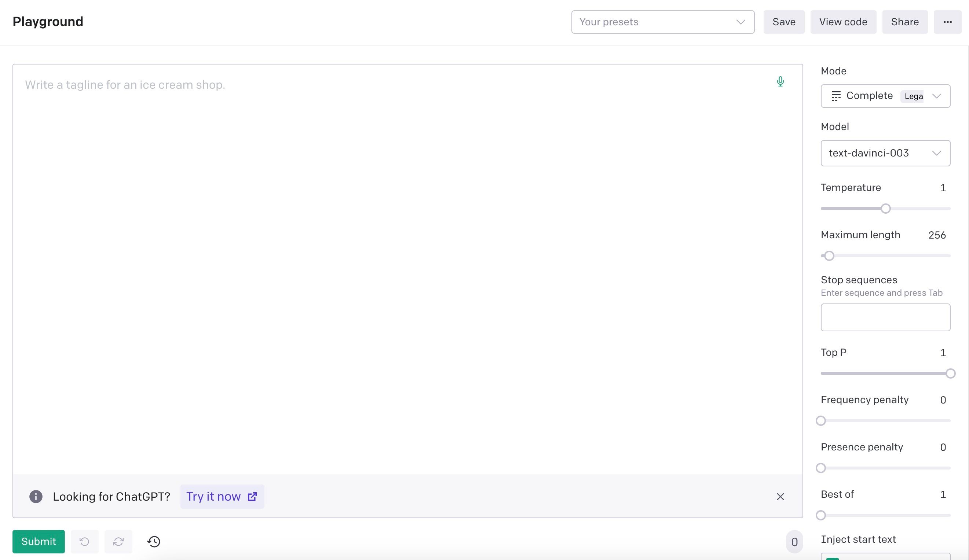
Task: Click the Stop sequences input field
Action: click(885, 317)
